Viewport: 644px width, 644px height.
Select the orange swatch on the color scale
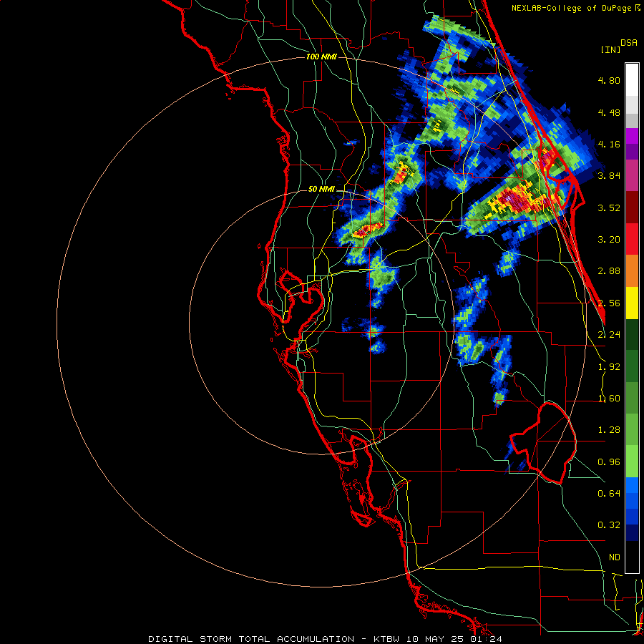[x=632, y=270]
